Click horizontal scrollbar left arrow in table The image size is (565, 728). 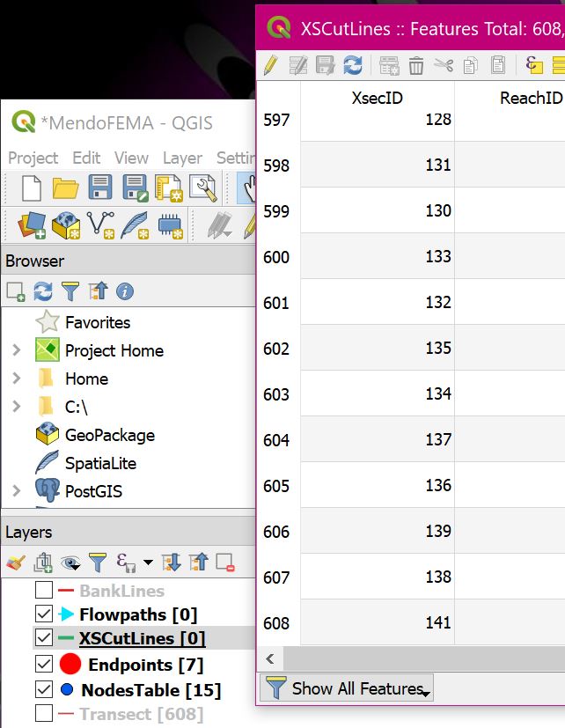coord(270,658)
